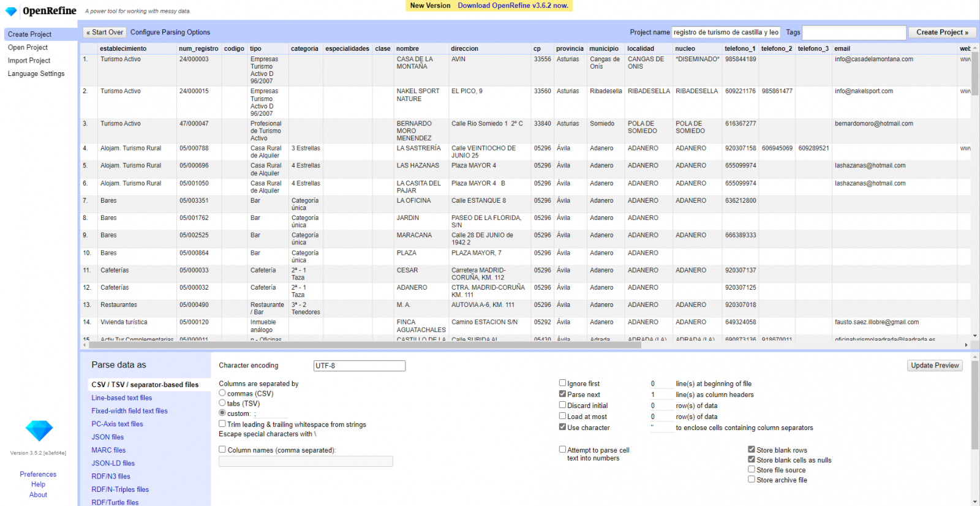Click the column names text box
The image size is (980, 506).
click(306, 461)
